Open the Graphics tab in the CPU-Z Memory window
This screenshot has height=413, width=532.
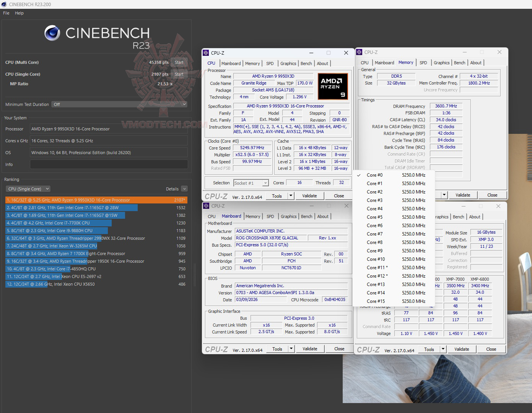tap(442, 63)
